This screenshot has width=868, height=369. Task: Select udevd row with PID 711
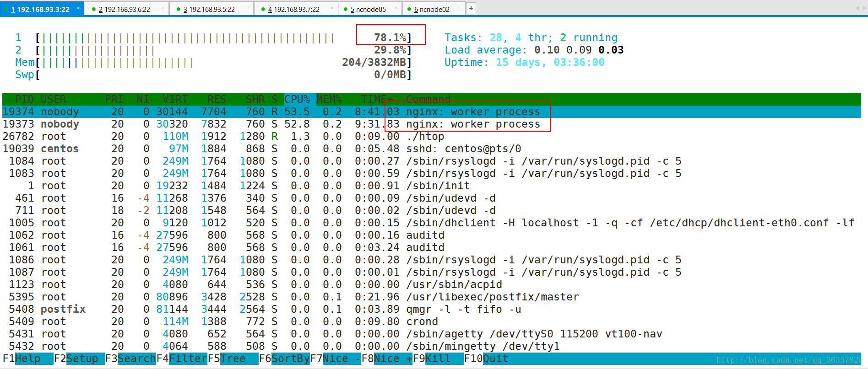pyautogui.click(x=432, y=210)
